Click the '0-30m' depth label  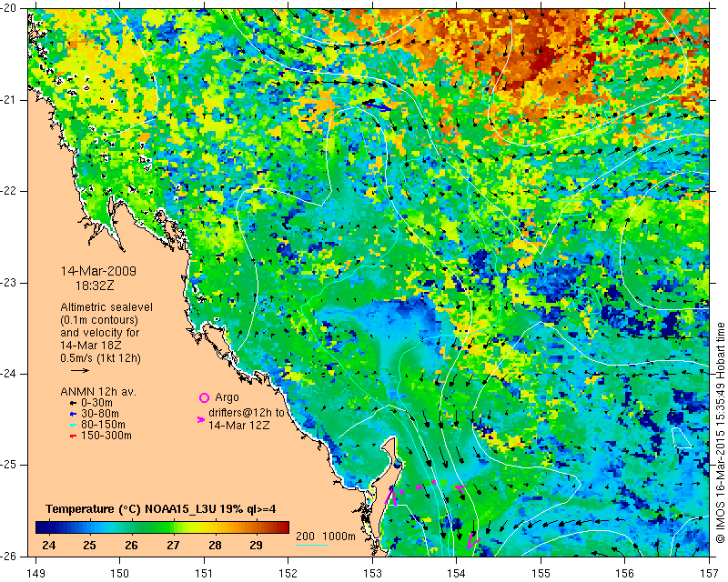[x=96, y=403]
